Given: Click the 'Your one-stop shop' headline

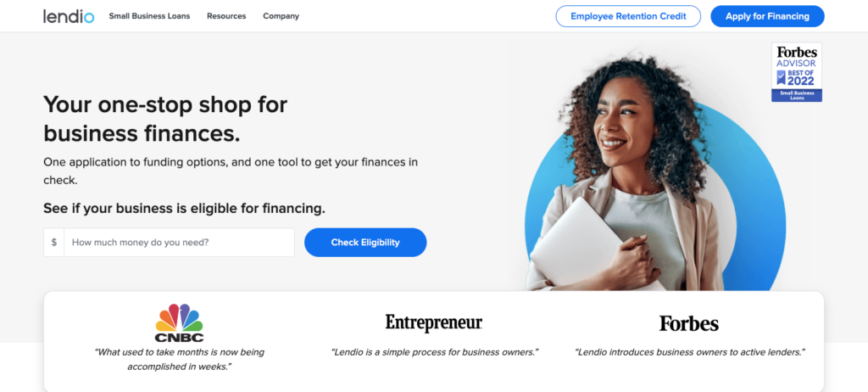Looking at the screenshot, I should click(x=165, y=119).
